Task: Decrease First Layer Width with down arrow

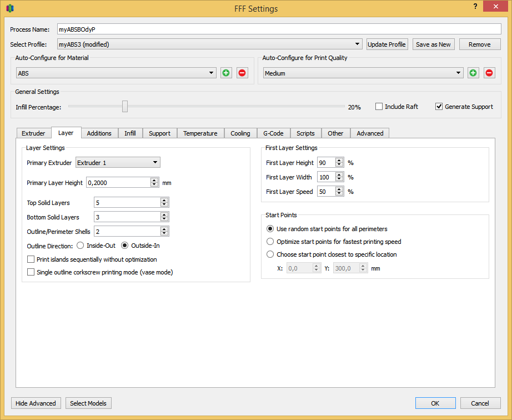Action: tap(339, 179)
